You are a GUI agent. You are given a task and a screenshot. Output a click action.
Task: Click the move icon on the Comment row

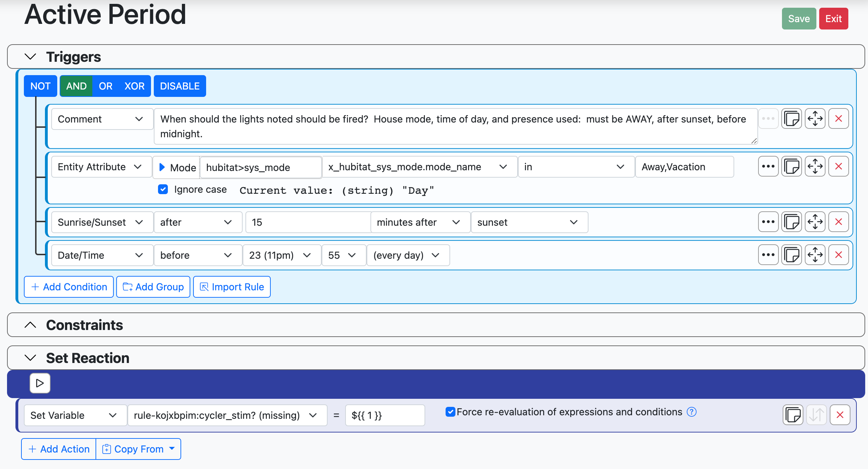815,119
